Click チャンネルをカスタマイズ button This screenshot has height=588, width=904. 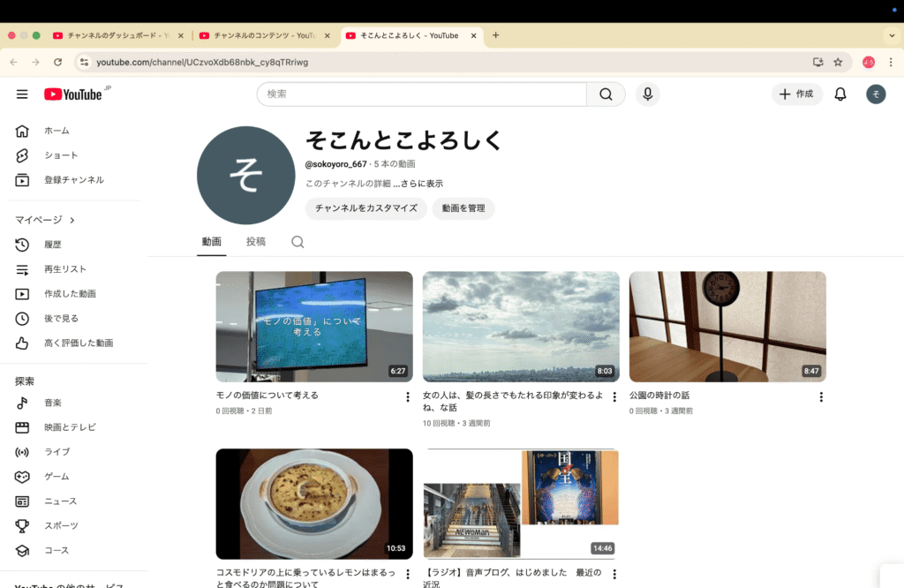365,208
